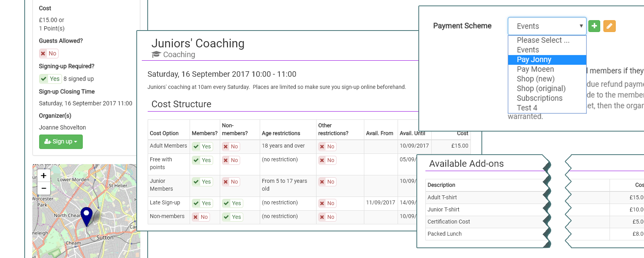Toggle Members Yes badge for Adult Members

point(202,146)
